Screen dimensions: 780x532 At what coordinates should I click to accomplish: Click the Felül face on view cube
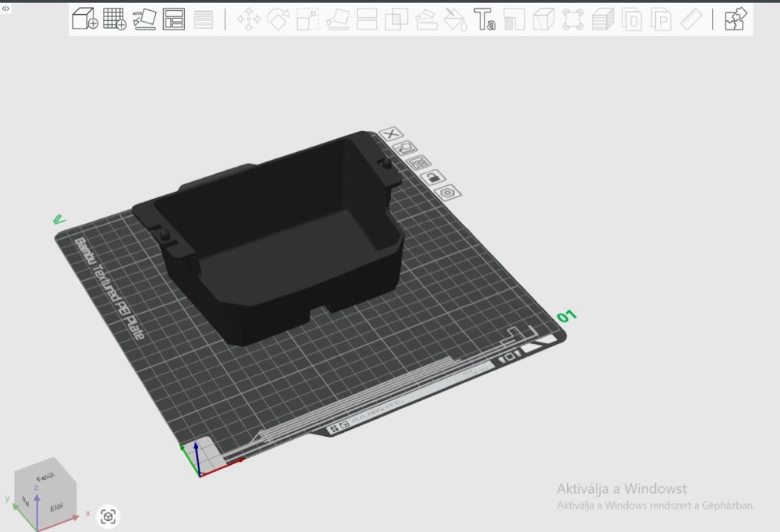(x=46, y=477)
